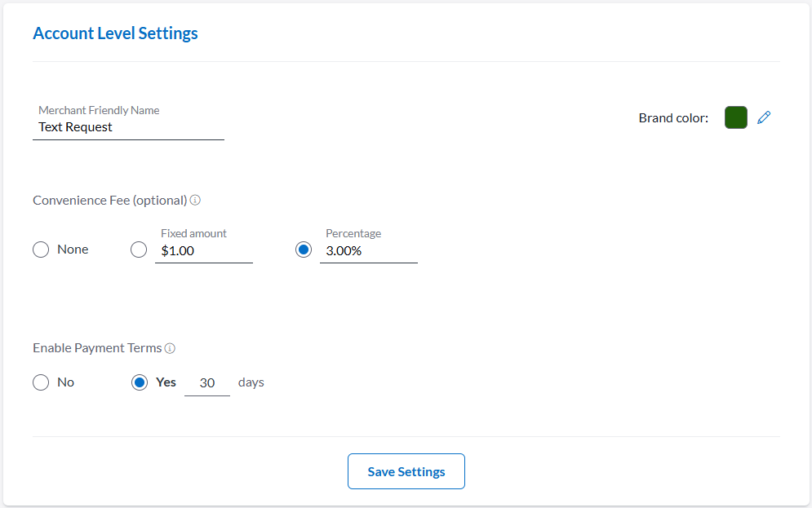This screenshot has height=508, width=812.
Task: Choose the Fixed amount radio button
Action: coord(139,250)
